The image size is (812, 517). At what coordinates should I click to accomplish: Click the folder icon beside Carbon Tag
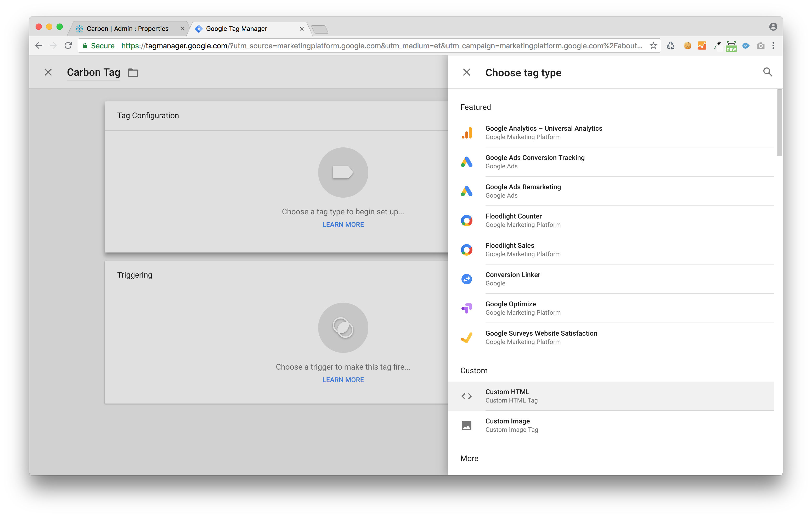(x=133, y=73)
